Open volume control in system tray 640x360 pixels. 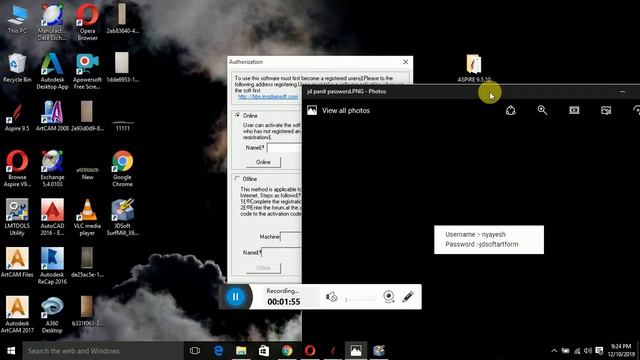click(588, 351)
